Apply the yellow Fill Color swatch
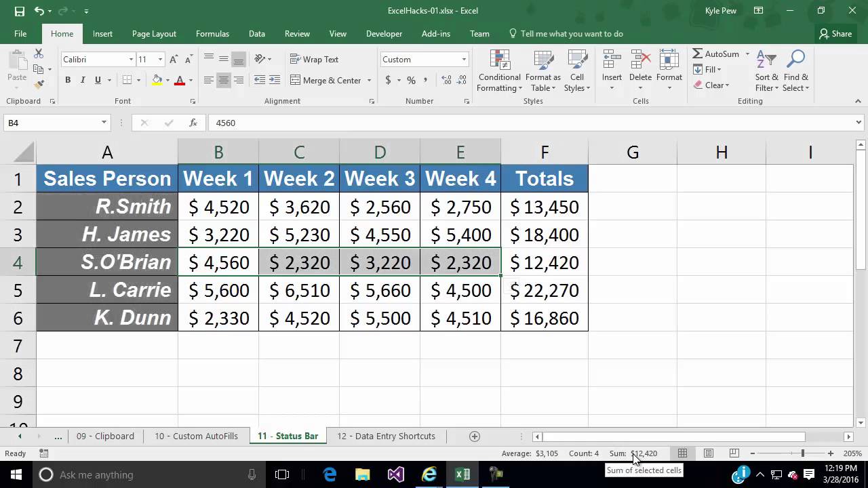Viewport: 868px width, 488px height. tap(157, 80)
